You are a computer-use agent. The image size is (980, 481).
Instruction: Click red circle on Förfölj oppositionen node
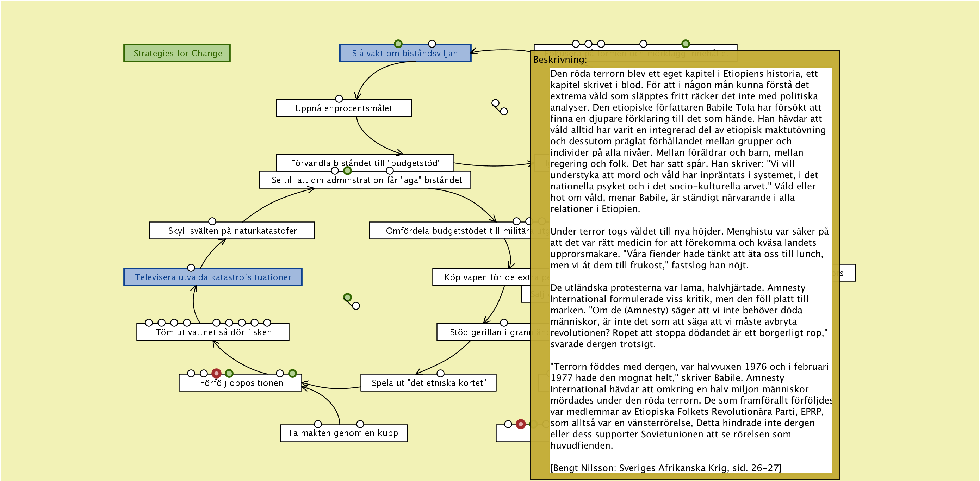(x=217, y=373)
